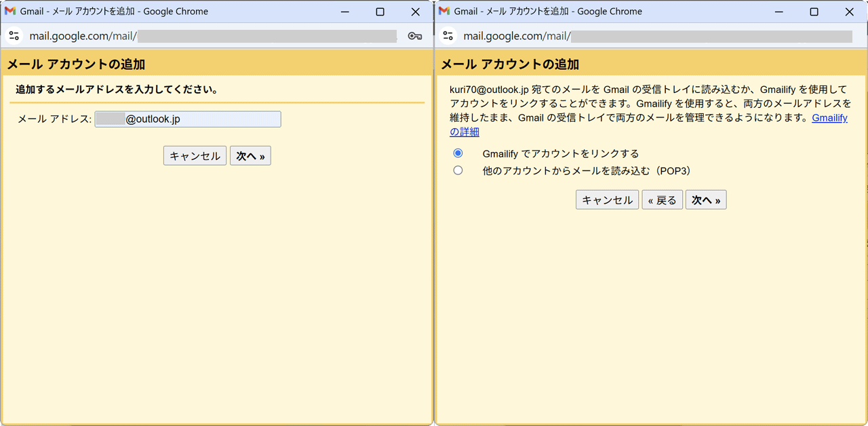868x426 pixels.
Task: Click the password key icon in the left address bar
Action: pyautogui.click(x=415, y=36)
